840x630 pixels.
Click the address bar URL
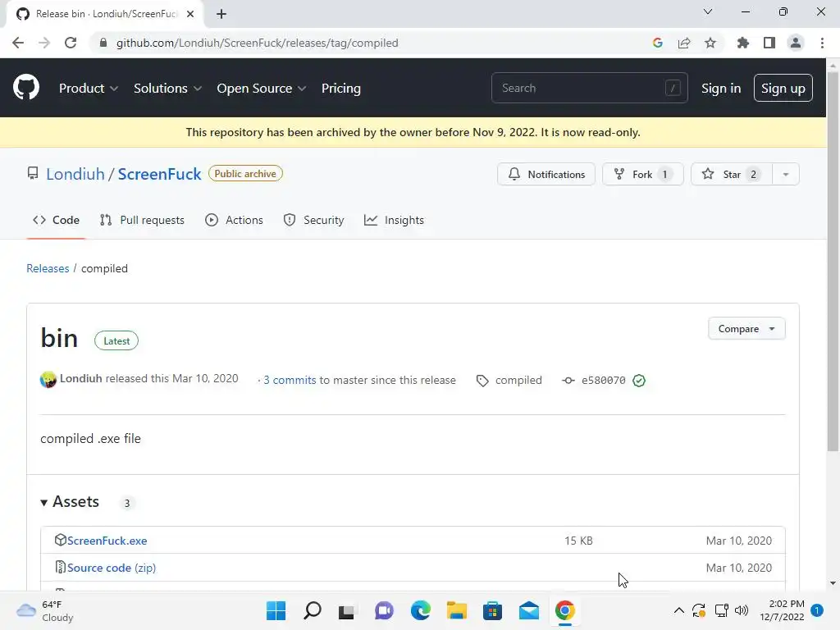(x=257, y=43)
